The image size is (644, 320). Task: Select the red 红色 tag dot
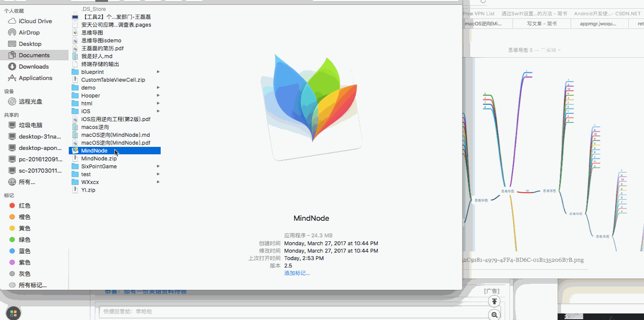click(12, 205)
